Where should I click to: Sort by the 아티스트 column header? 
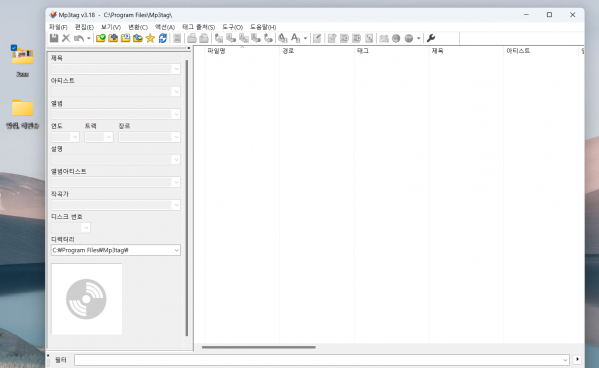tap(541, 51)
